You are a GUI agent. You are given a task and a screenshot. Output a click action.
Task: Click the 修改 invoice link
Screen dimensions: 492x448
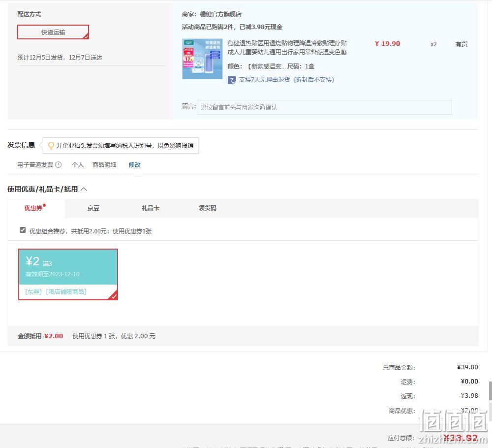click(135, 164)
